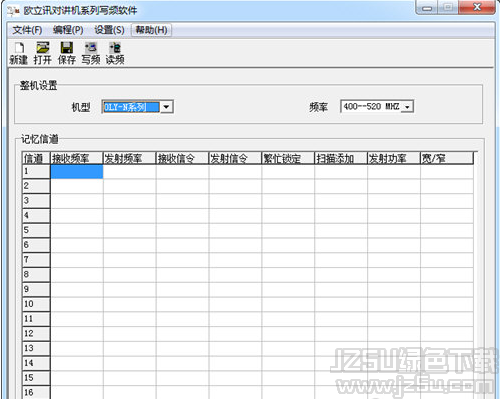Select channel row header 12
This screenshot has width=500, height=399.
tap(36, 334)
